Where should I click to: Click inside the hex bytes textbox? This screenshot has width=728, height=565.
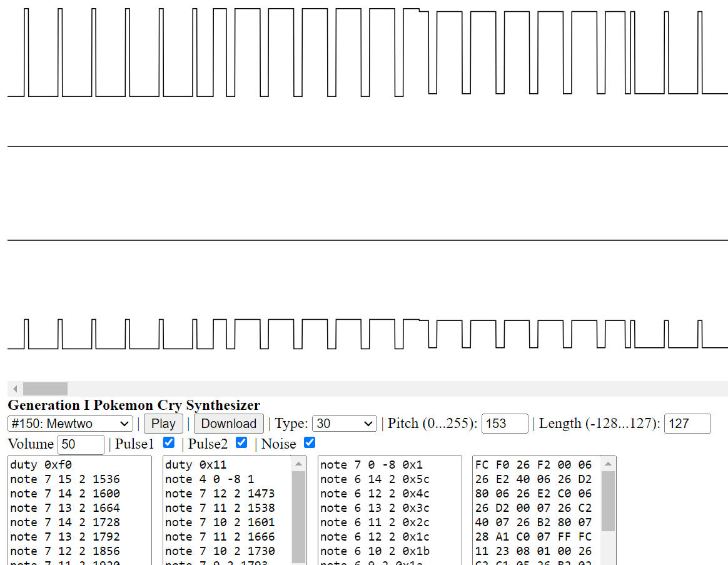point(535,513)
